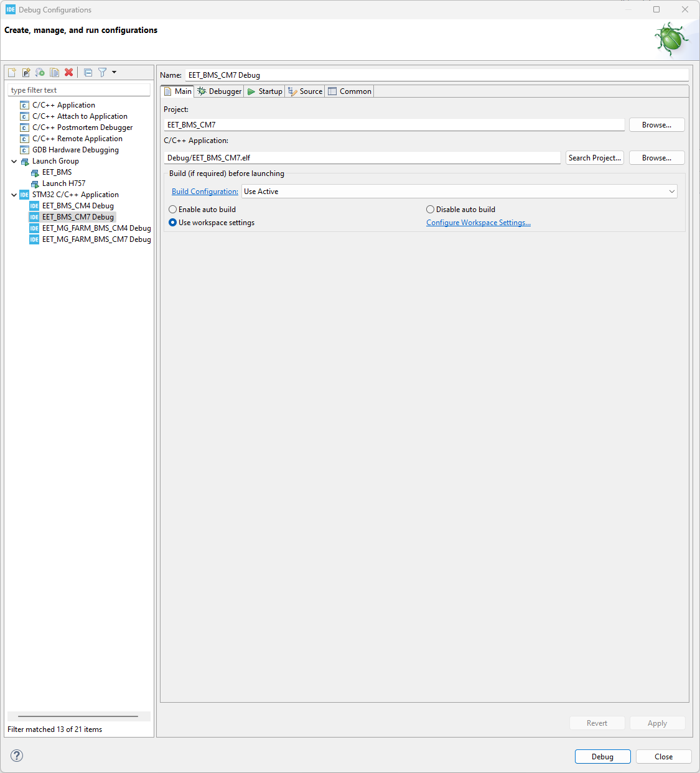Screen dimensions: 700x773
Task: Click the GDB Hardware Debugging icon
Action: pyautogui.click(x=24, y=150)
